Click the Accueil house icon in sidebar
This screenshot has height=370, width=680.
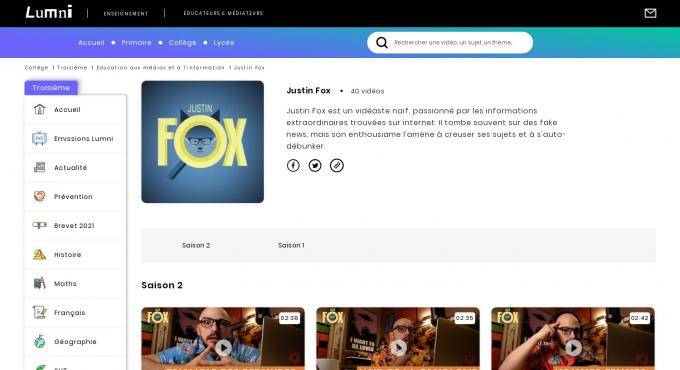point(39,109)
